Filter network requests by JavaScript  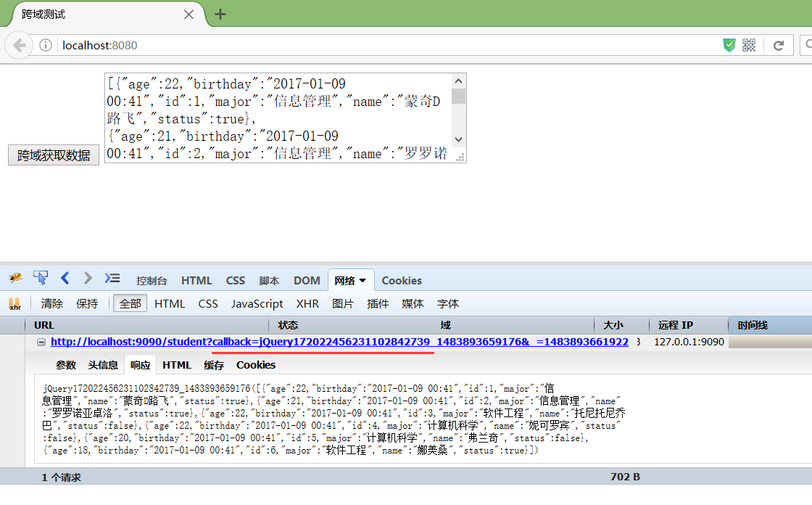click(x=257, y=304)
